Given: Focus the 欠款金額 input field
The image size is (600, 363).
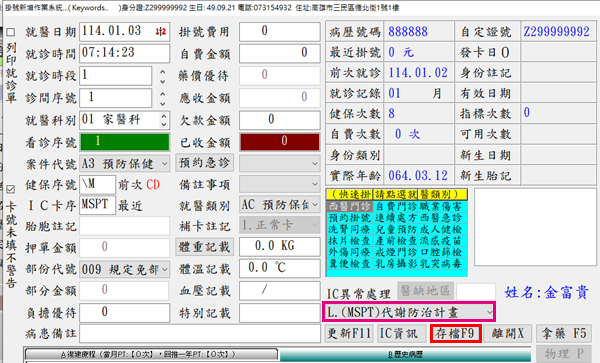Looking at the screenshot, I should 280,120.
